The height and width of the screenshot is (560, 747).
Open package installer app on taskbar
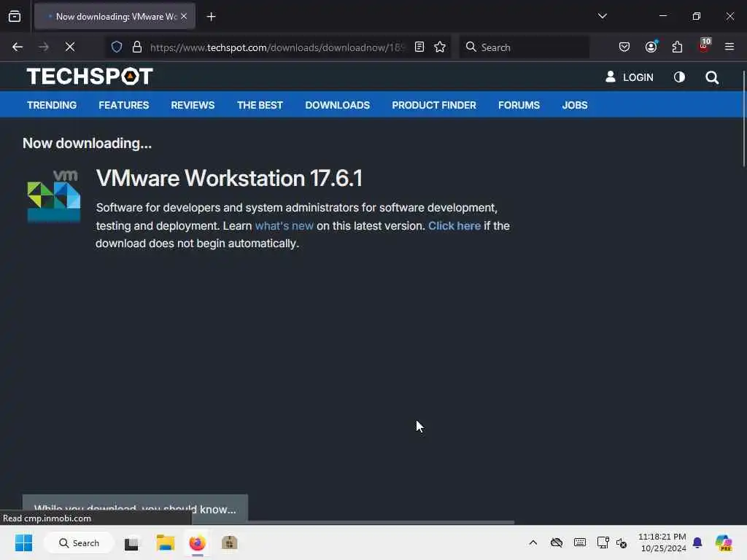pyautogui.click(x=229, y=542)
